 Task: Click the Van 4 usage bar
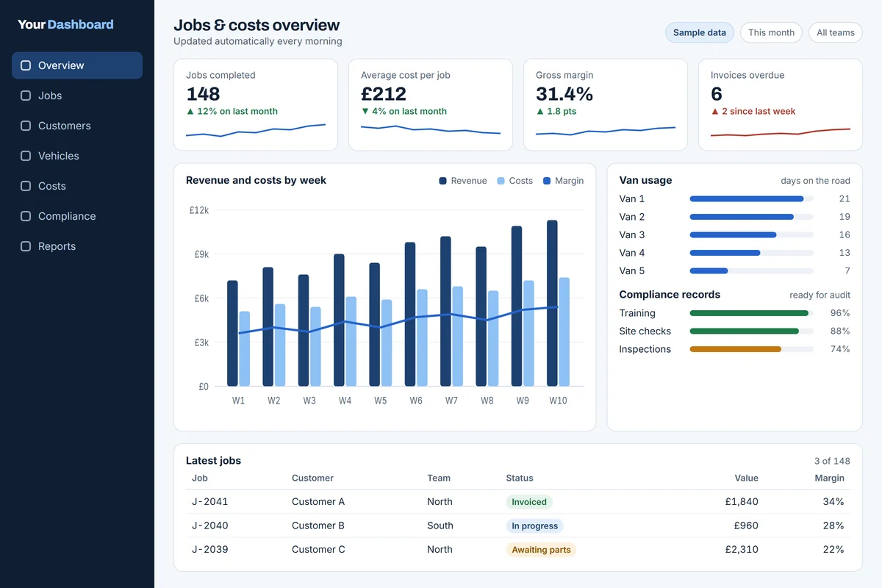click(751, 253)
